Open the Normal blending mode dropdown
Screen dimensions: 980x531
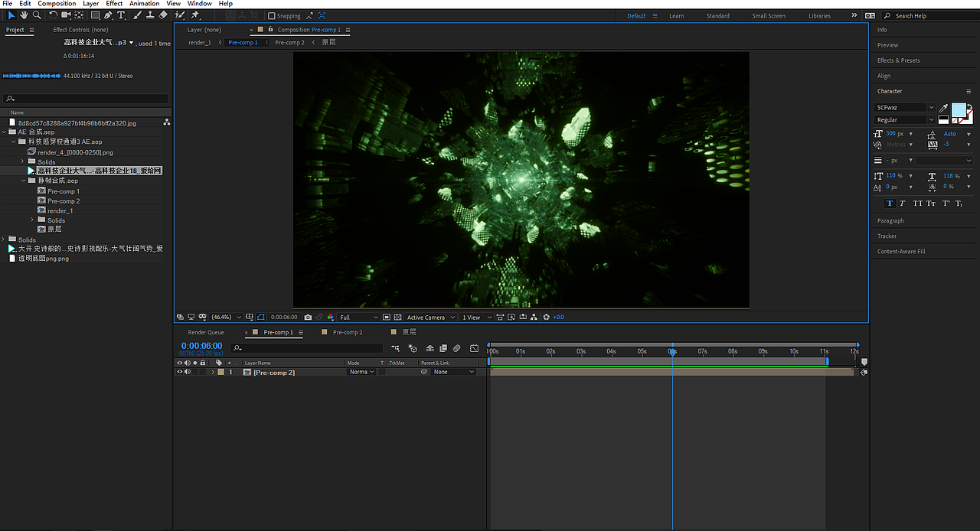click(x=361, y=372)
